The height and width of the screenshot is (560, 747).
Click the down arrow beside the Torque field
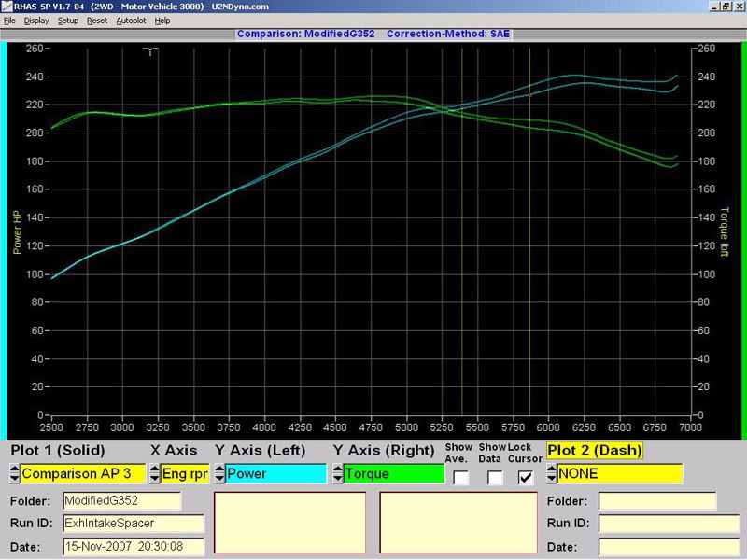(337, 478)
